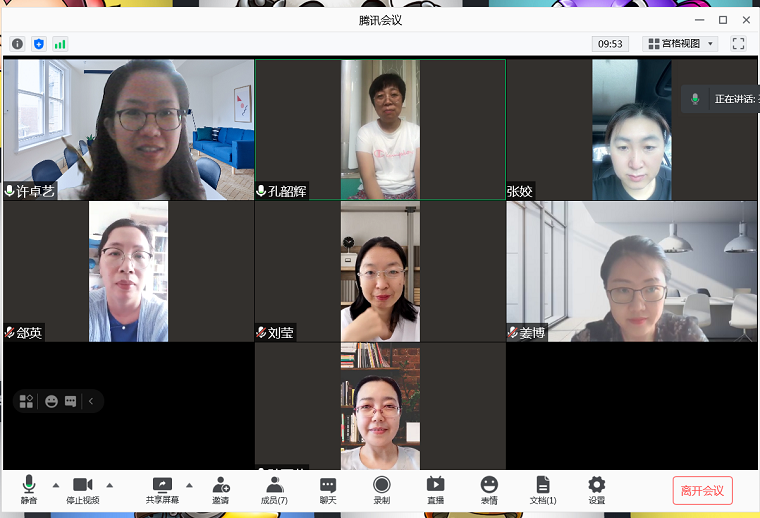Open 设置 settings gear
The height and width of the screenshot is (518, 760).
(x=596, y=489)
